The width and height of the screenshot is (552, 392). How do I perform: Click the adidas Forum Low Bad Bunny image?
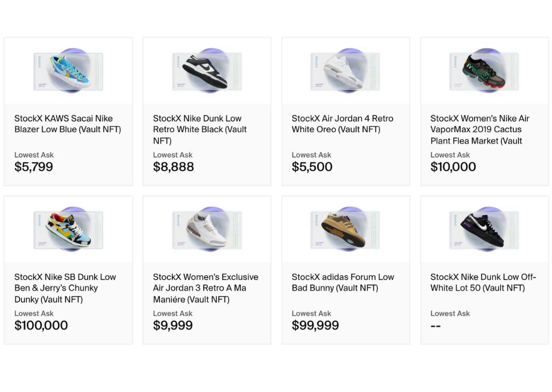point(346,230)
